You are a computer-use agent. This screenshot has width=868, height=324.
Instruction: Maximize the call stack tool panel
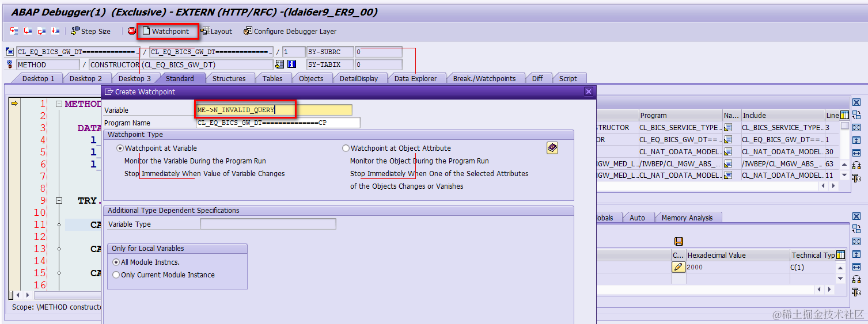point(856,127)
